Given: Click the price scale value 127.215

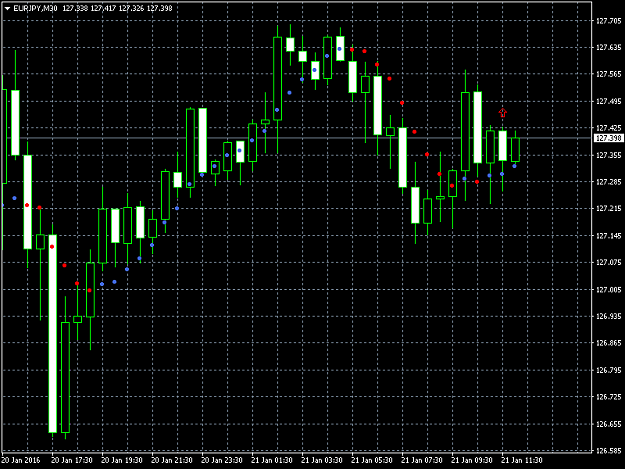Looking at the screenshot, I should coord(608,209).
